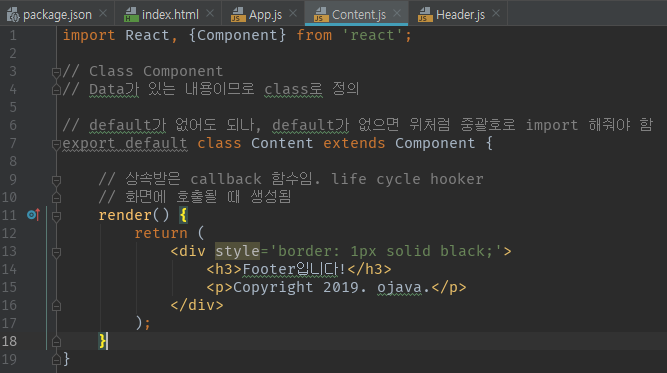This screenshot has width=667, height=373.
Task: Toggle the fold end marker at line 18
Action: click(x=56, y=342)
